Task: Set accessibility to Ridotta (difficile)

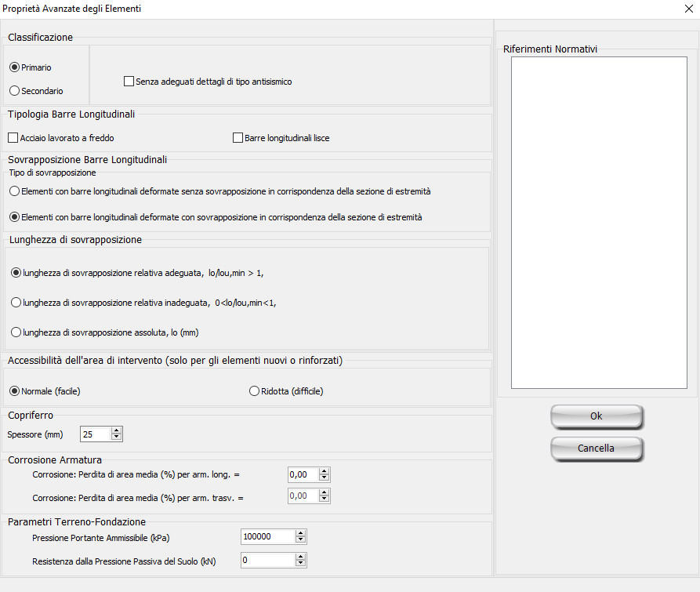Action: click(254, 391)
